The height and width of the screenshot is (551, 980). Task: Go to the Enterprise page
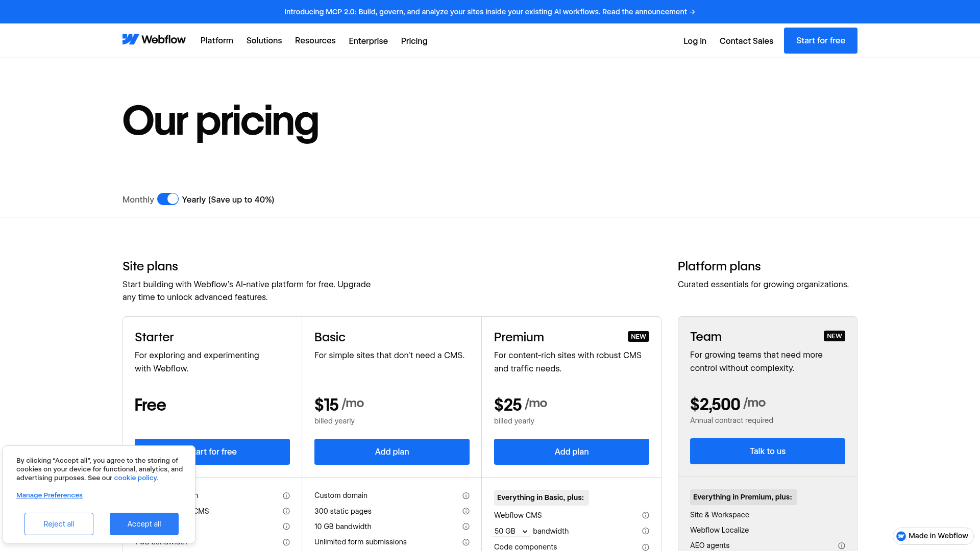[x=369, y=41]
